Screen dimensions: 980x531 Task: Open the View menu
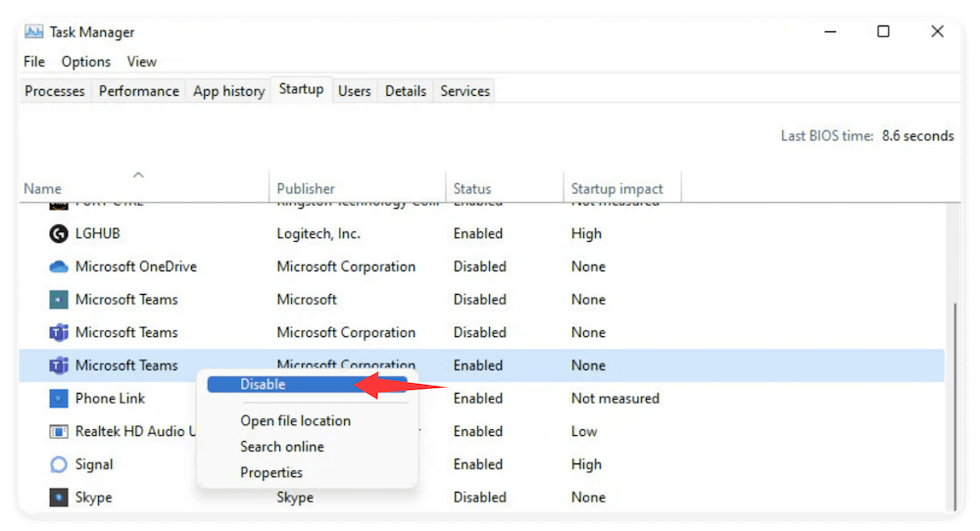coord(142,62)
